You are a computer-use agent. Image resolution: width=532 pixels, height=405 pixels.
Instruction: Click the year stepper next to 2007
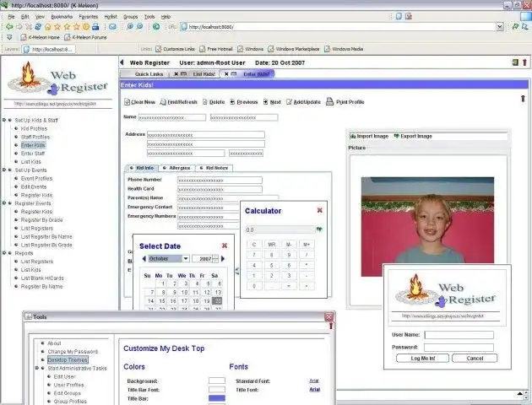(215, 258)
